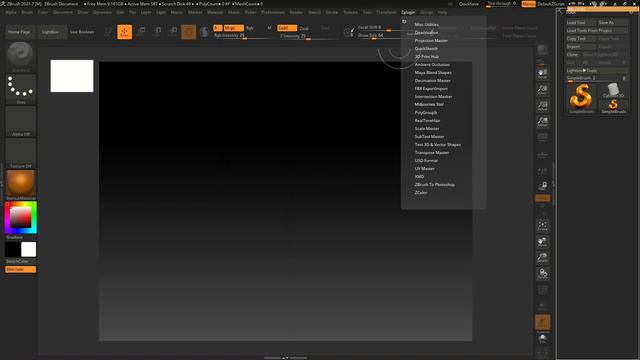Toggle the Zadd button

(287, 28)
